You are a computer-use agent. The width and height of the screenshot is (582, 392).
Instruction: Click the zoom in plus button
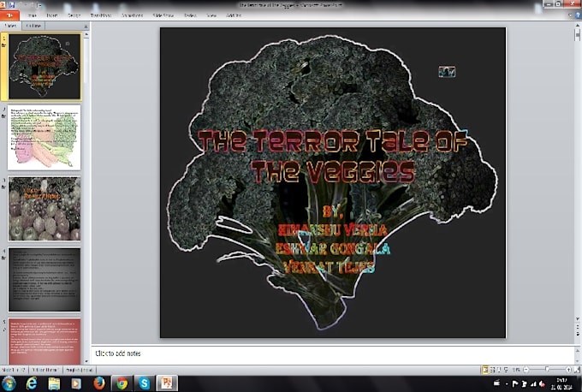(568, 370)
